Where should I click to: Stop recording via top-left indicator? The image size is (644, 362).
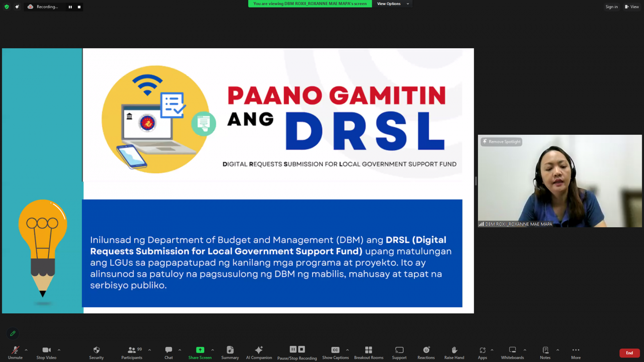[x=79, y=7]
